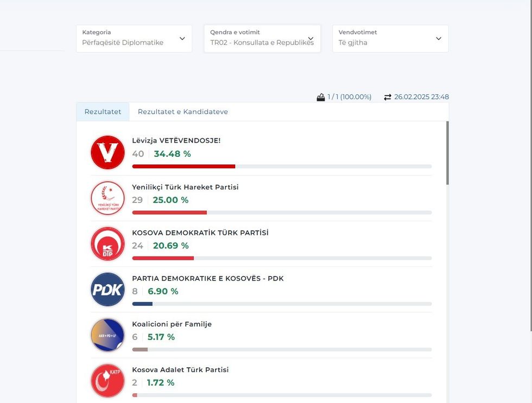Image resolution: width=532 pixels, height=403 pixels.
Task: Switch to the Rezultatet tab
Action: coord(103,112)
